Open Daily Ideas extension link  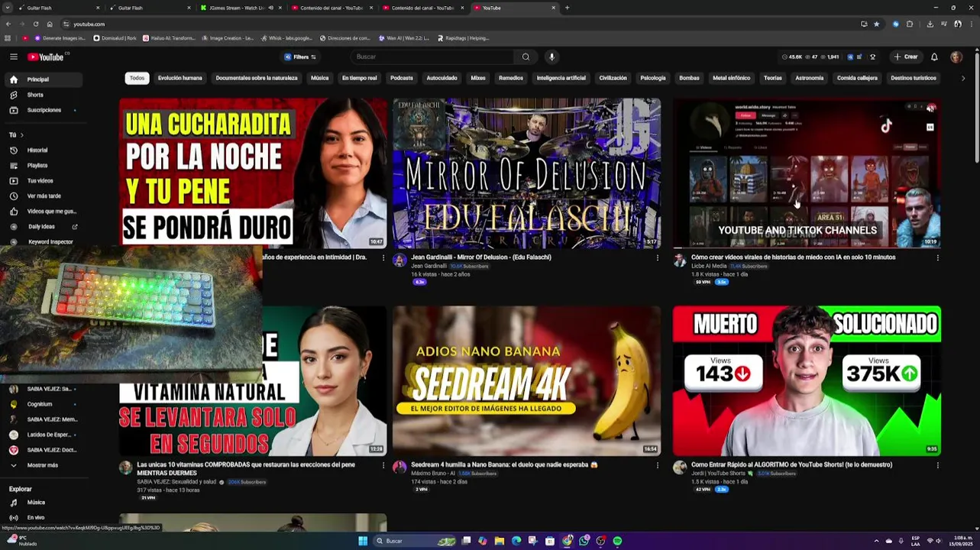[41, 227]
